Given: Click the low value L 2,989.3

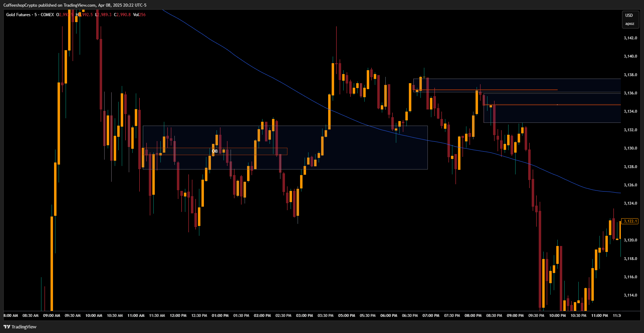Looking at the screenshot, I should click(x=103, y=15).
